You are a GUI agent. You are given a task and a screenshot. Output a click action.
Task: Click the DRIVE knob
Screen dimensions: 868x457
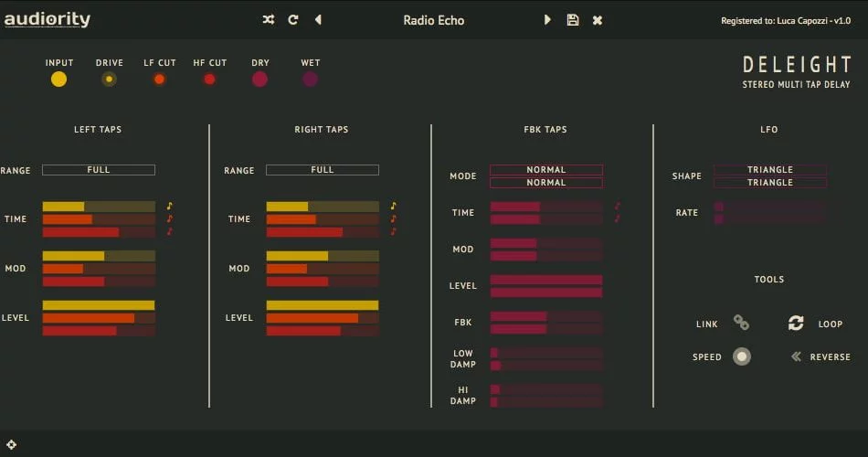pos(109,80)
